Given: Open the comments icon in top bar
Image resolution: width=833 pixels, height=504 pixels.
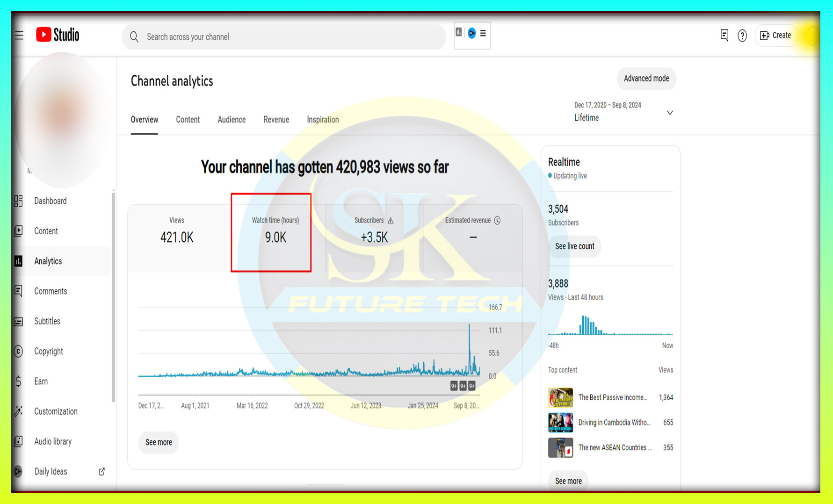Looking at the screenshot, I should (724, 36).
